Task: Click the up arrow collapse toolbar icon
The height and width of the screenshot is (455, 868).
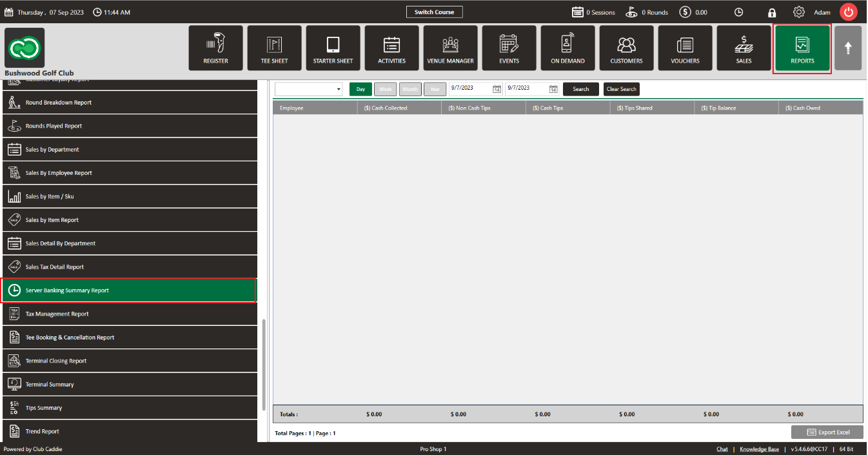Action: 848,48
